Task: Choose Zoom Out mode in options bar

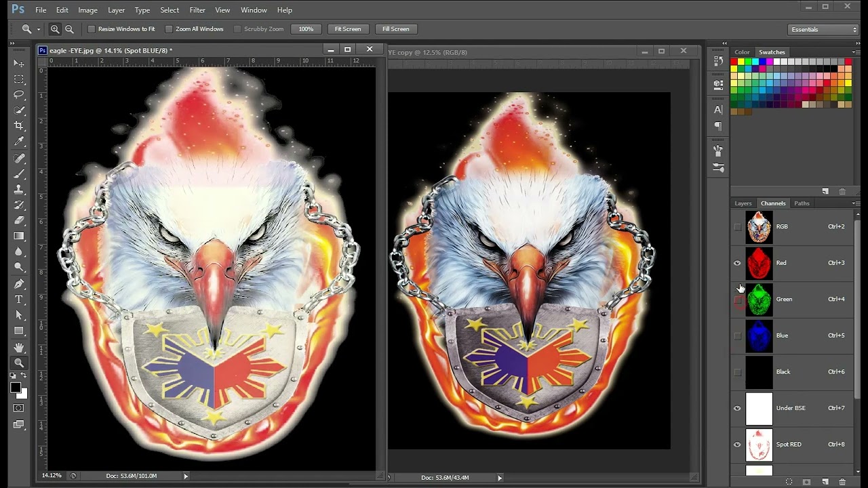Action: click(69, 29)
